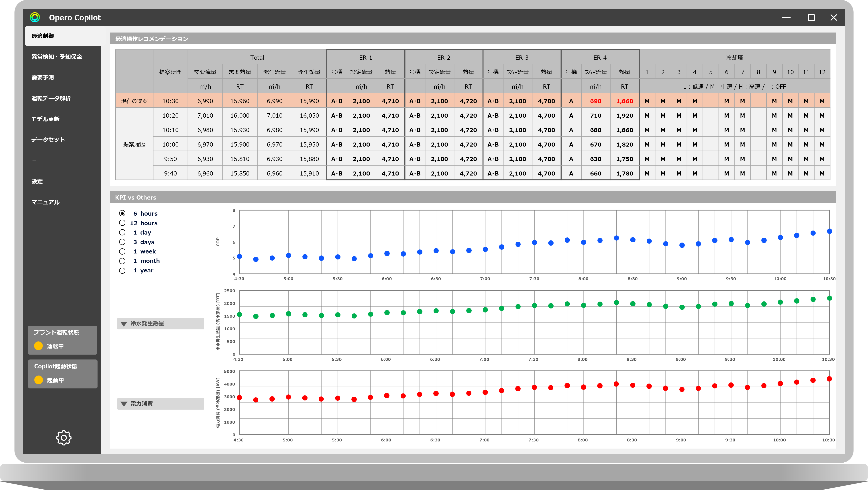Click the Copilot status yellow indicator 起動中
Image resolution: width=868 pixels, height=490 pixels.
(39, 380)
